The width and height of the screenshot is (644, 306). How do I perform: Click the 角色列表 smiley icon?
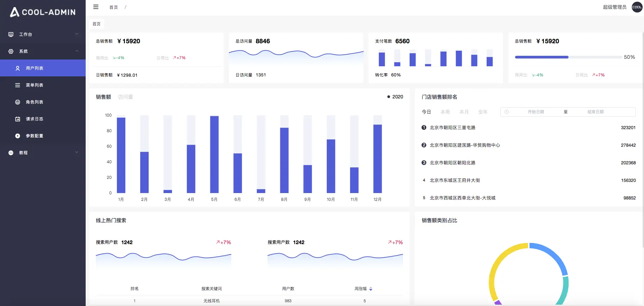click(x=18, y=102)
